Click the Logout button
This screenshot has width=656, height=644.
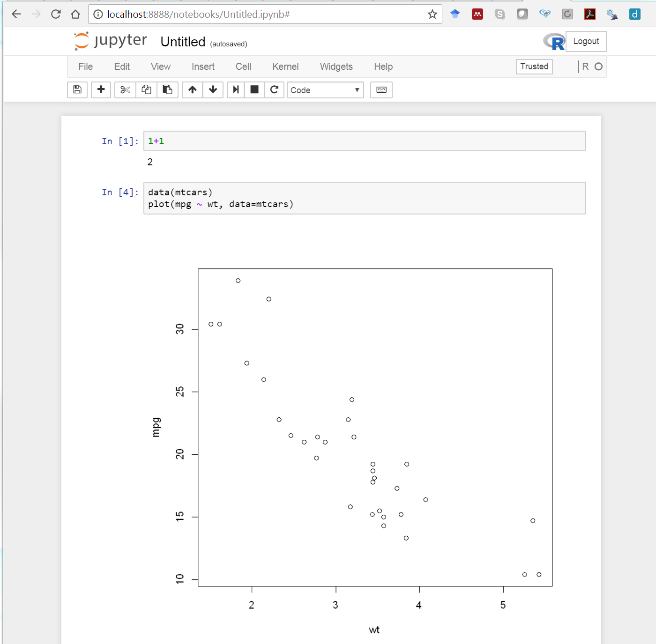click(x=586, y=41)
